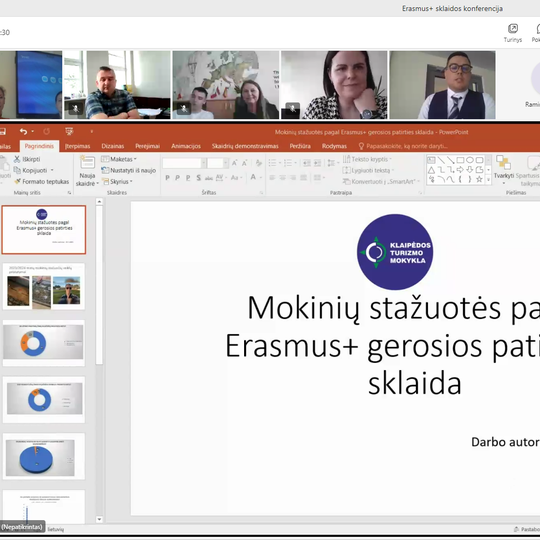Toggle align text left
Viewport: 540px width, 540px height.
click(x=272, y=177)
